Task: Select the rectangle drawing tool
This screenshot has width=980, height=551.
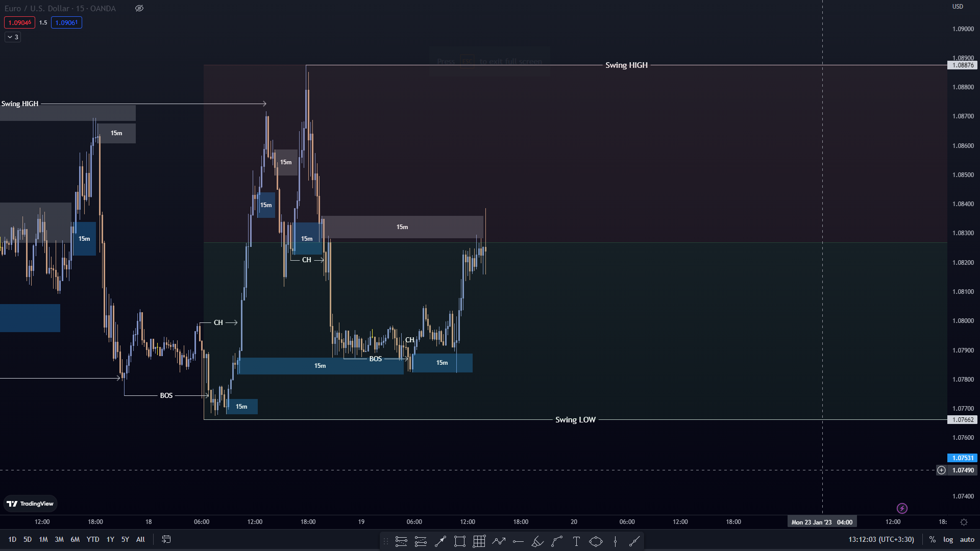Action: pos(460,541)
